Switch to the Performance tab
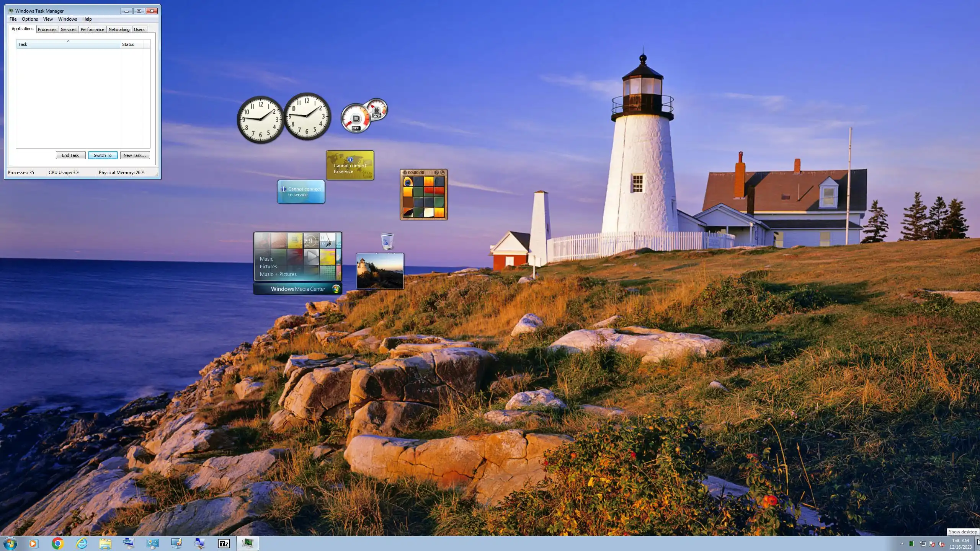The height and width of the screenshot is (551, 980). click(x=92, y=29)
